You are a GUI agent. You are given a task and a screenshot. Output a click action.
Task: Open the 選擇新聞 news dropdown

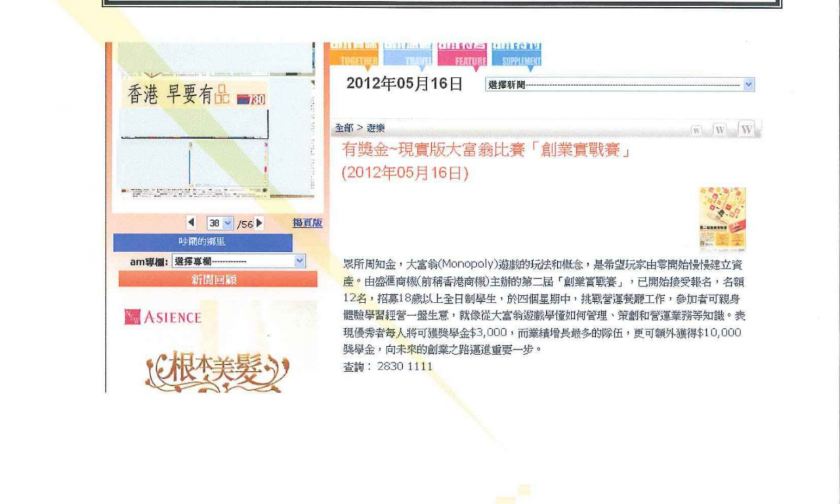pos(620,85)
